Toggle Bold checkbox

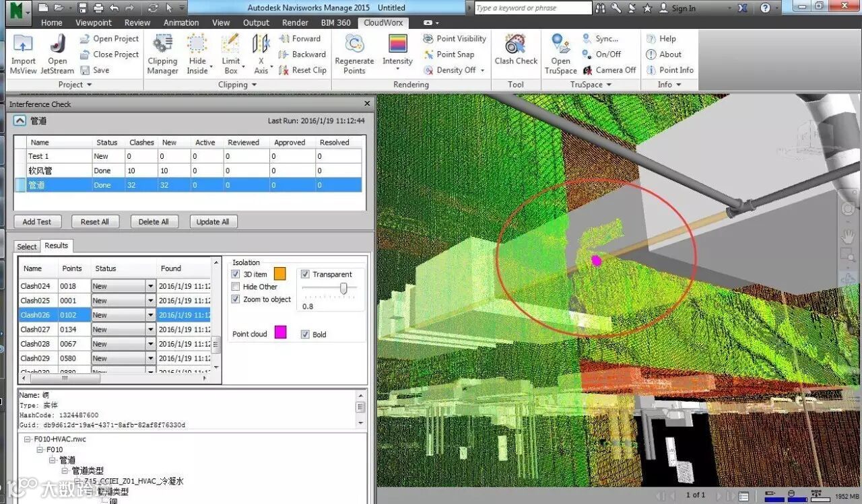coord(305,334)
